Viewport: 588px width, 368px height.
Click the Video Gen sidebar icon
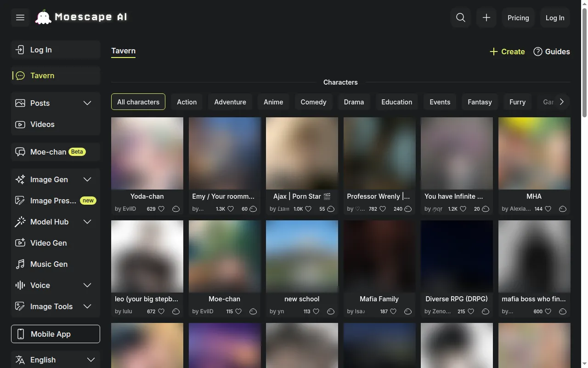(20, 243)
